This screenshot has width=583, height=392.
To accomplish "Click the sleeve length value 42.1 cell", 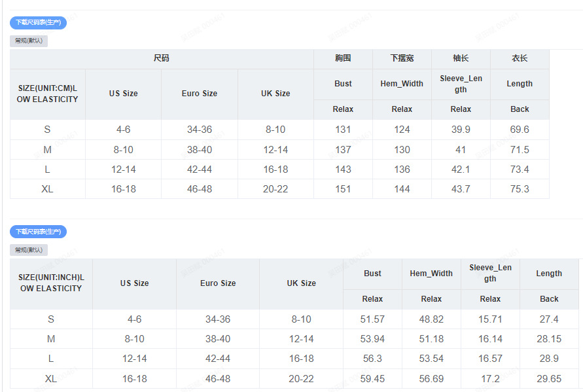I will (x=461, y=169).
